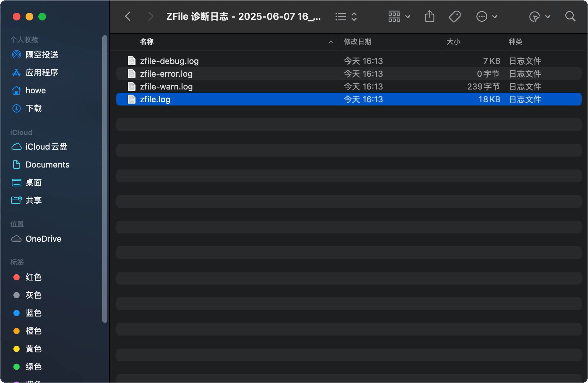Open the Tags editor icon
This screenshot has width=588, height=383.
click(x=455, y=16)
